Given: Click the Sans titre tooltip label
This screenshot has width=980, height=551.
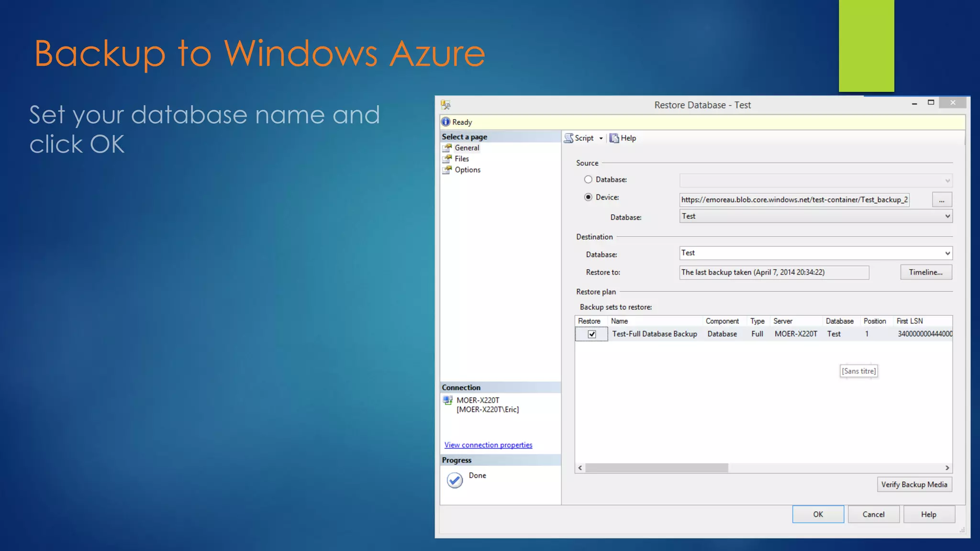Looking at the screenshot, I should [858, 371].
